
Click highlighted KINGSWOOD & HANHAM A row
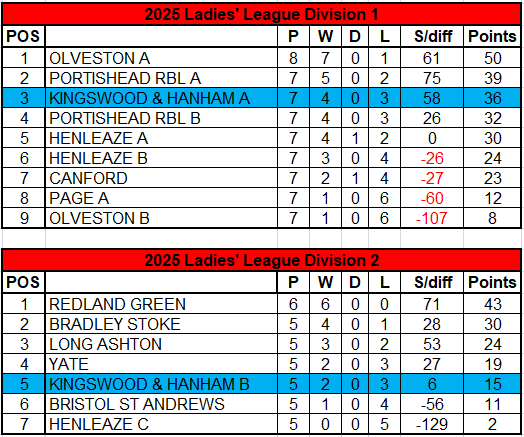coord(261,98)
